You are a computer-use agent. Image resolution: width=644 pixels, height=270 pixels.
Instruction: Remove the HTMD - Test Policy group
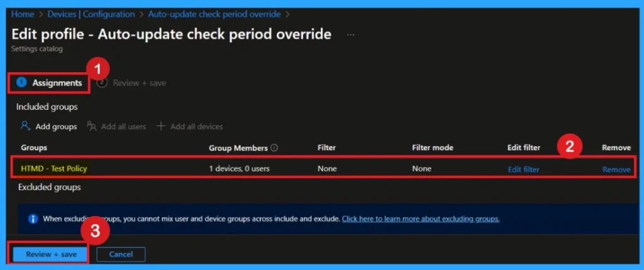616,170
